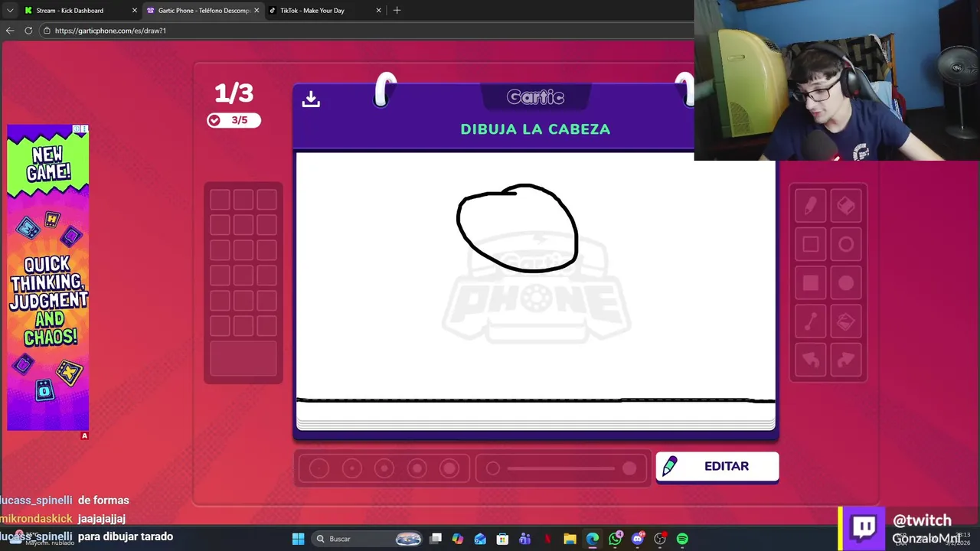
Task: Select the straight line tool
Action: pos(811,322)
